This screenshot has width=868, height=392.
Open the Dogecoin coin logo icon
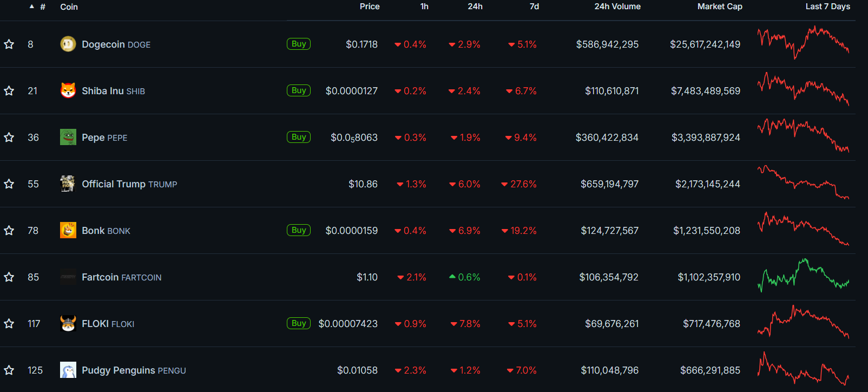pyautogui.click(x=68, y=44)
